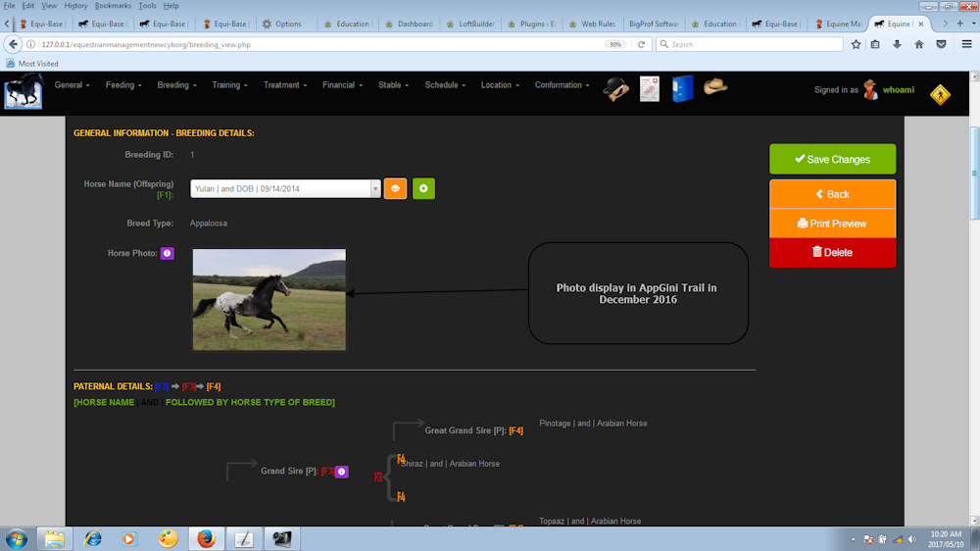Viewport: 980px width, 551px height.
Task: Open the media player taskbar icon
Action: tap(129, 539)
